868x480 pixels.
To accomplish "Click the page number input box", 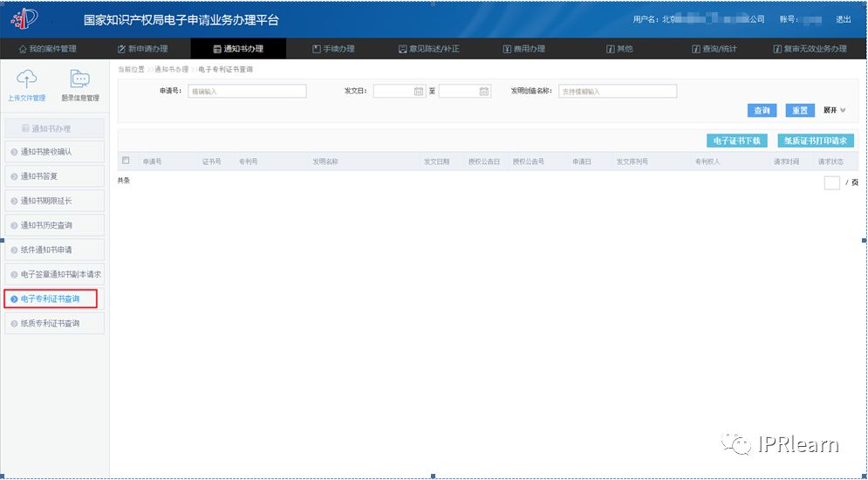I will pos(832,182).
